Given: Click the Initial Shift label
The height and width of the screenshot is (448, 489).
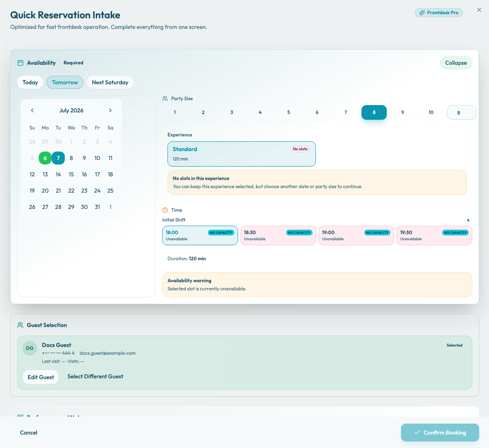Looking at the screenshot, I should [x=174, y=220].
